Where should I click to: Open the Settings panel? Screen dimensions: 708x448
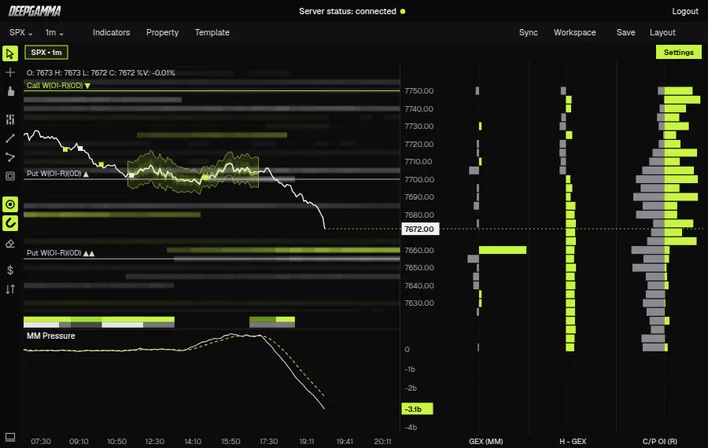pos(679,52)
